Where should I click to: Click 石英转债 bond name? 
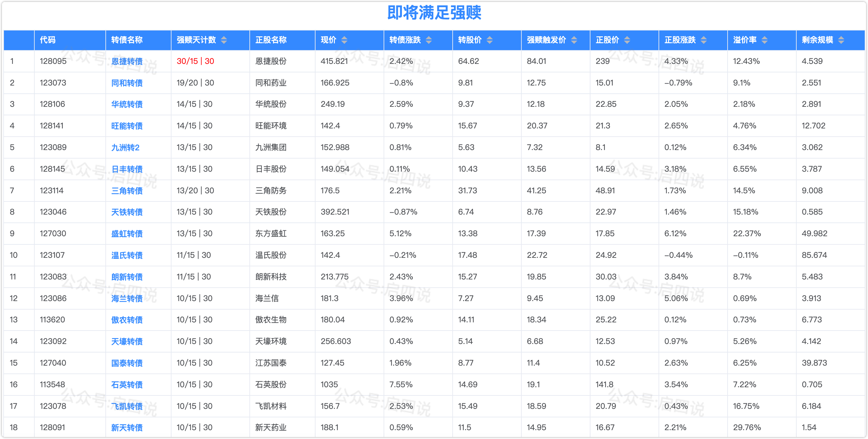127,385
